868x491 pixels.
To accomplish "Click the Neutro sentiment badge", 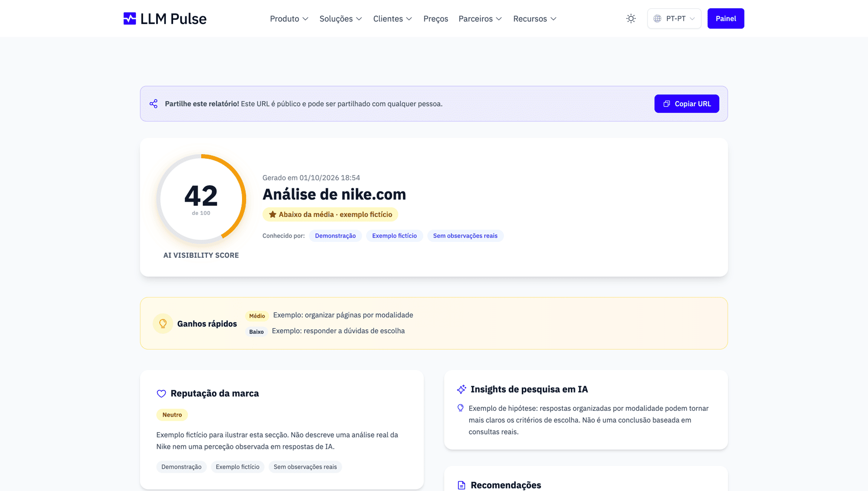I will [172, 415].
